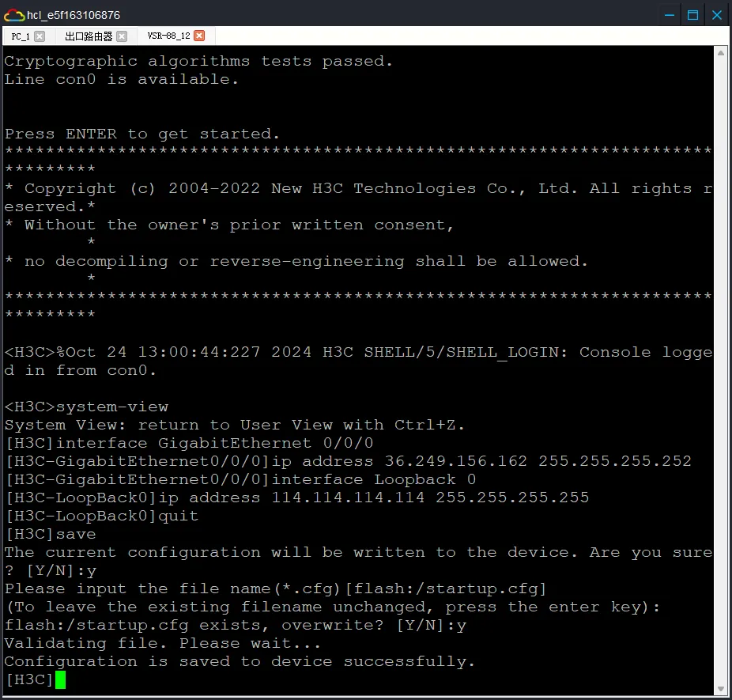The height and width of the screenshot is (700, 732).
Task: Click the scrollbar down arrow
Action: (x=721, y=689)
